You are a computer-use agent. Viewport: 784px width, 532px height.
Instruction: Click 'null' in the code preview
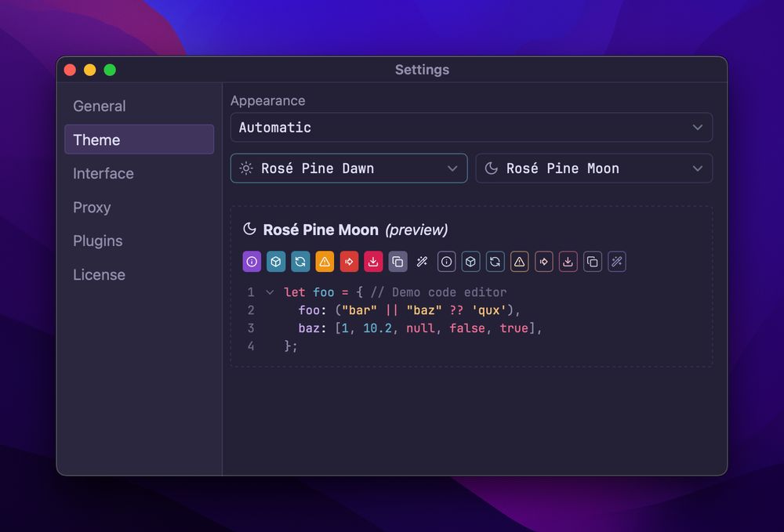coord(420,328)
